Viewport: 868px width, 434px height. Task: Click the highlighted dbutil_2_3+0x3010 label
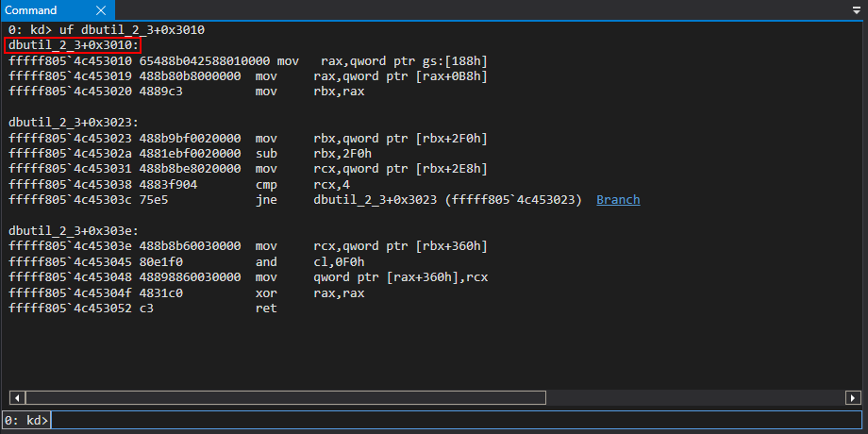pos(74,45)
